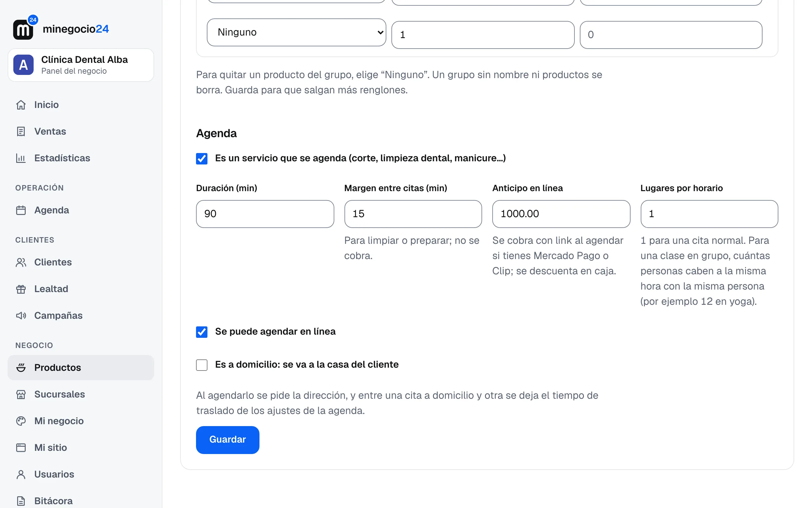Go to Ventas section
This screenshot has width=812, height=508.
(x=81, y=131)
